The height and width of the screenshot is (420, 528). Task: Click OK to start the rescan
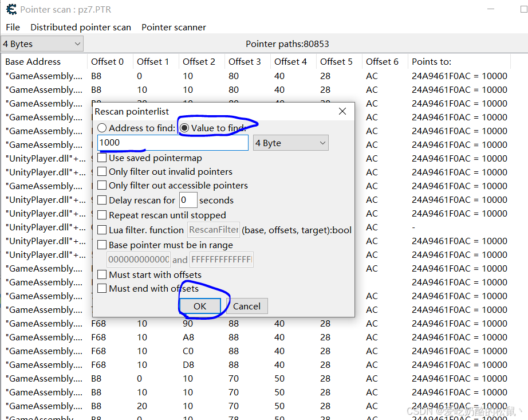(x=200, y=306)
